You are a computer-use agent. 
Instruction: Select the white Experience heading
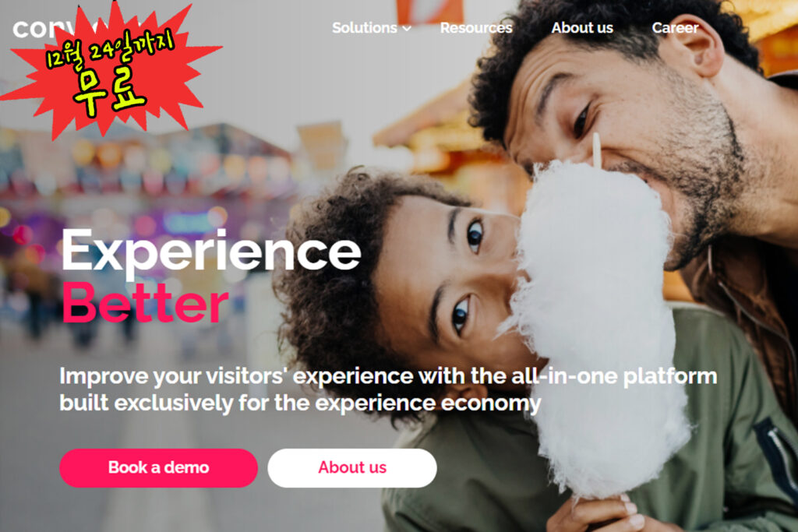(211, 252)
